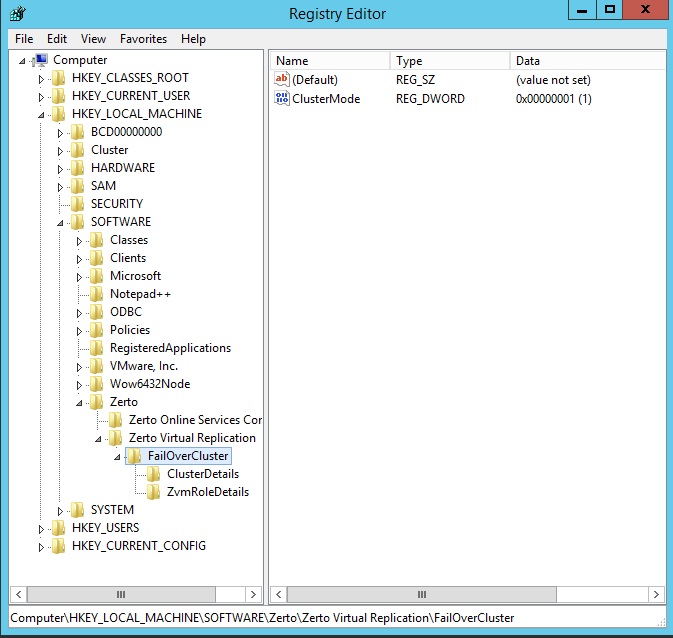Select the Zerto Virtual Replication key
Image resolution: width=673 pixels, height=638 pixels.
pyautogui.click(x=192, y=438)
